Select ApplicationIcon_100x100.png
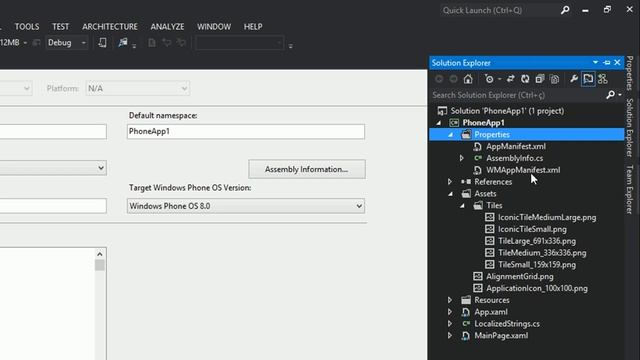Screen dimensions: 640x360 click(537, 288)
